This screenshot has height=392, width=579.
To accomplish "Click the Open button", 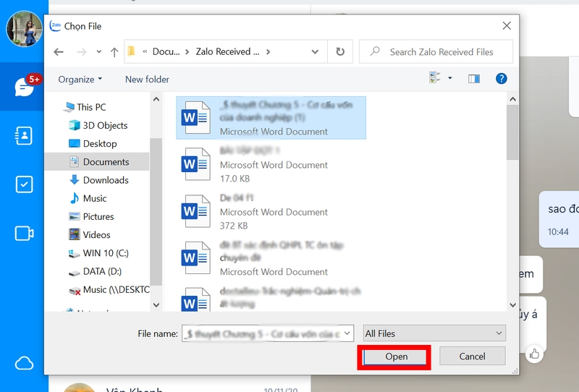I will [394, 357].
